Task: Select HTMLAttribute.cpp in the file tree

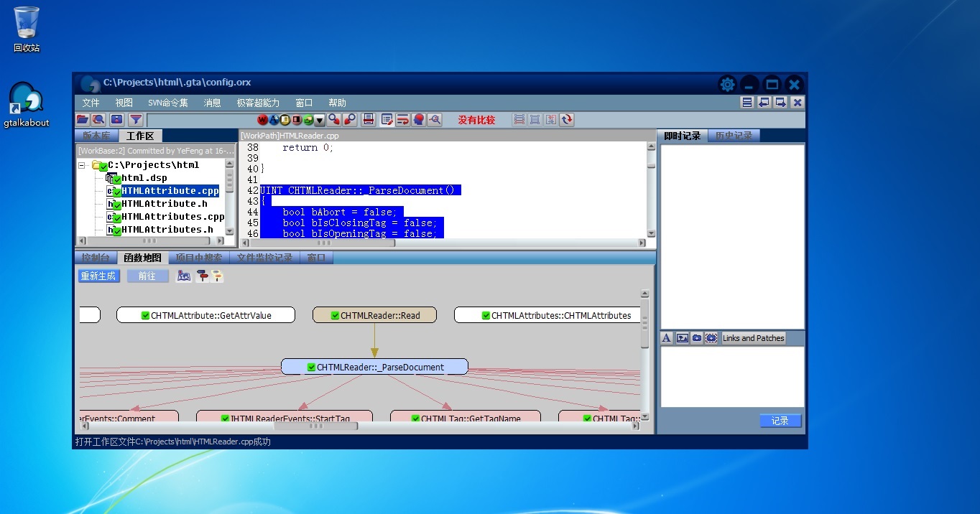Action: tap(170, 191)
